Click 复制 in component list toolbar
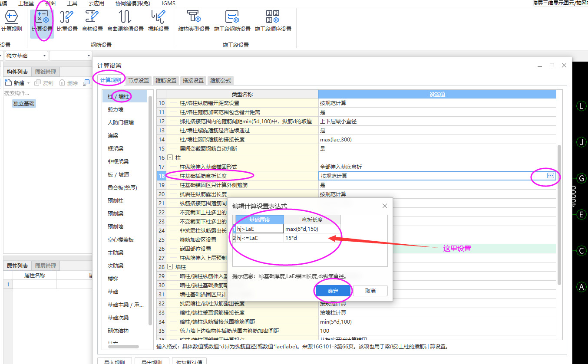This screenshot has width=588, height=364. point(44,83)
